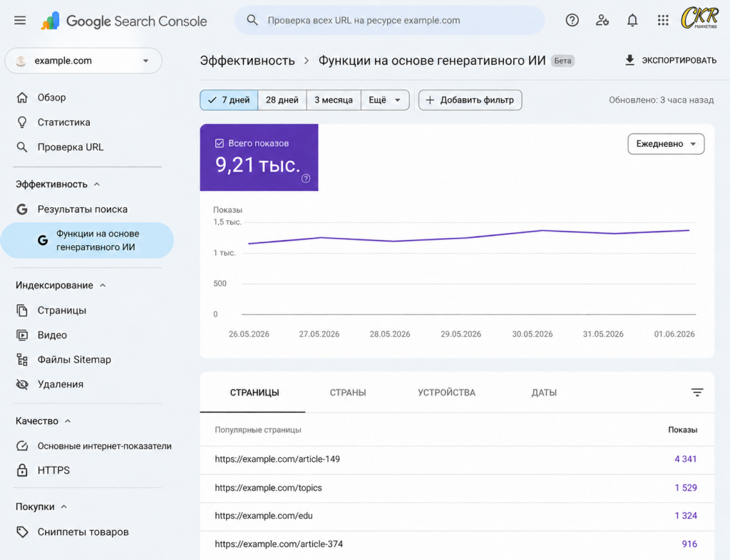Image resolution: width=730 pixels, height=560 pixels.
Task: Click the Google Search Console logo
Action: [124, 21]
